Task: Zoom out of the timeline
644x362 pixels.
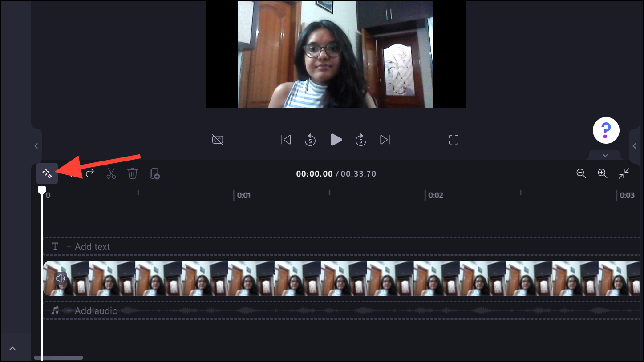Action: click(x=581, y=173)
